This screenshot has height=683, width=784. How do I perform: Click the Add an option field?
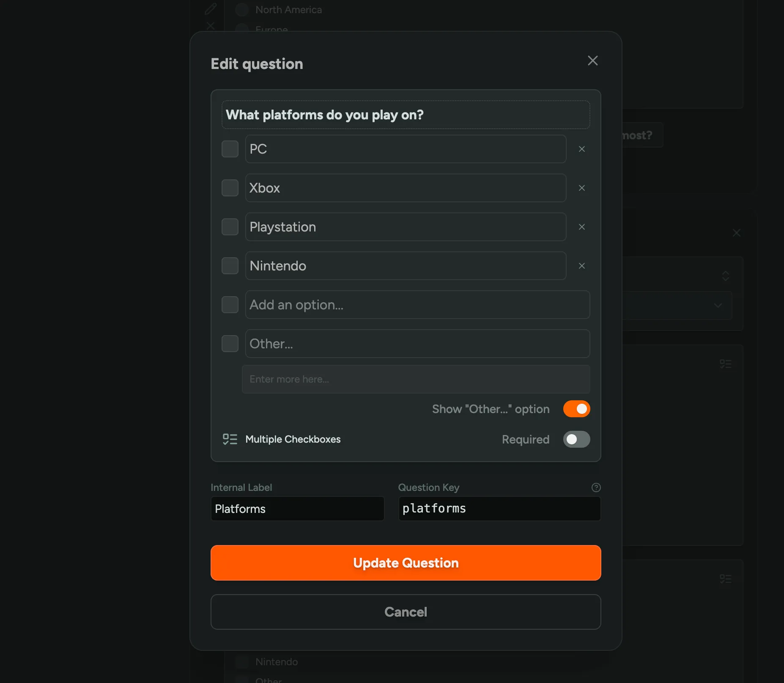pos(417,305)
